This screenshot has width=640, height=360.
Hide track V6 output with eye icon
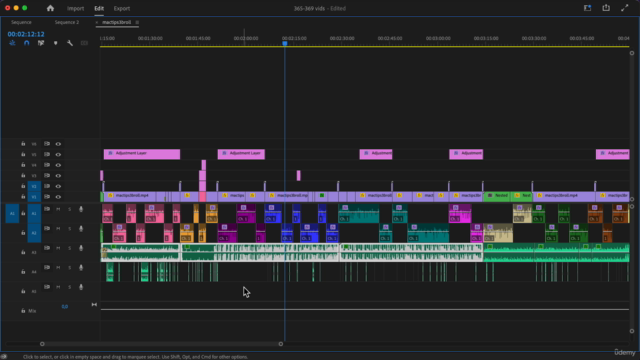tap(58, 144)
